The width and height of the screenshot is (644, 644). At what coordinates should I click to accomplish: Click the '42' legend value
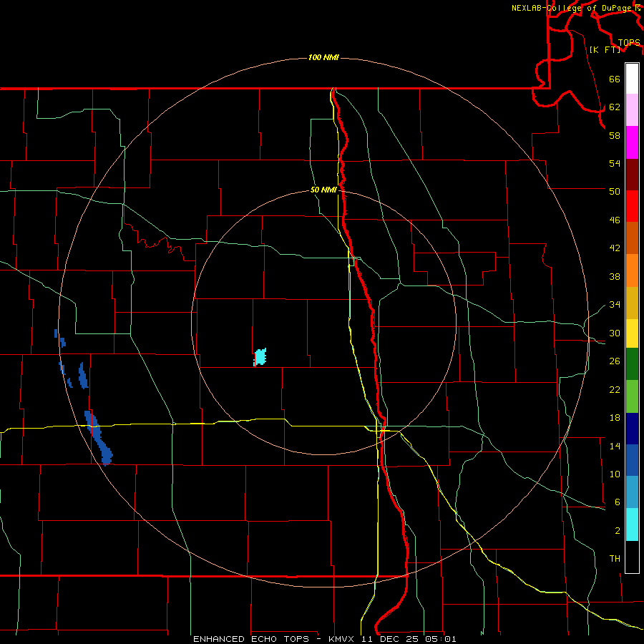[x=615, y=248]
